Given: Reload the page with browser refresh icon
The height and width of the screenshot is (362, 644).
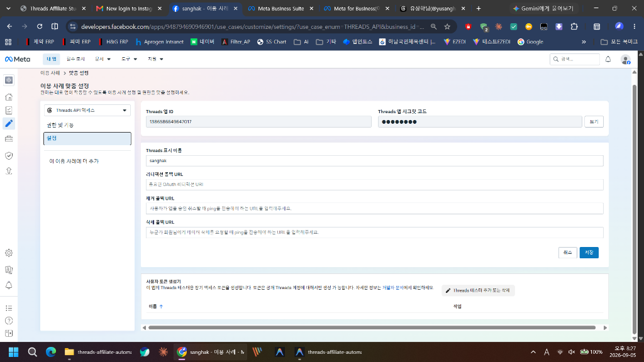Looking at the screenshot, I should (40, 26).
